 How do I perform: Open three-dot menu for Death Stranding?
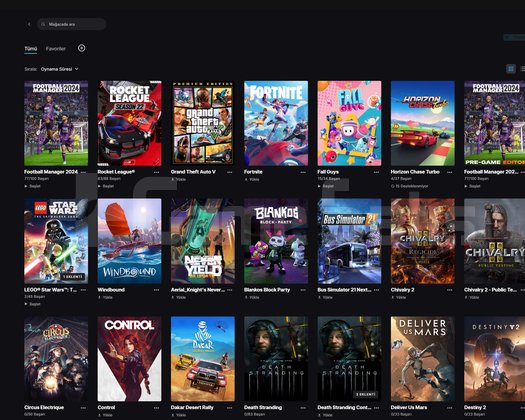point(303,408)
